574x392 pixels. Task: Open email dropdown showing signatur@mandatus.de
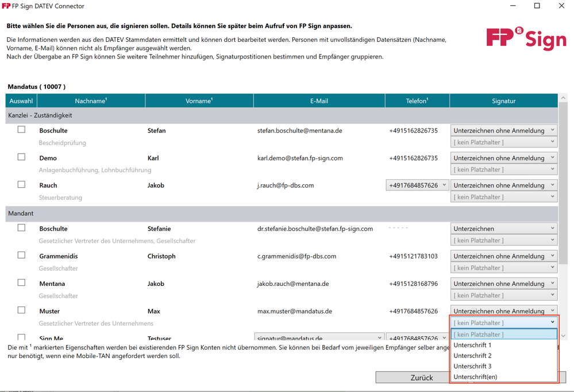[x=319, y=337]
